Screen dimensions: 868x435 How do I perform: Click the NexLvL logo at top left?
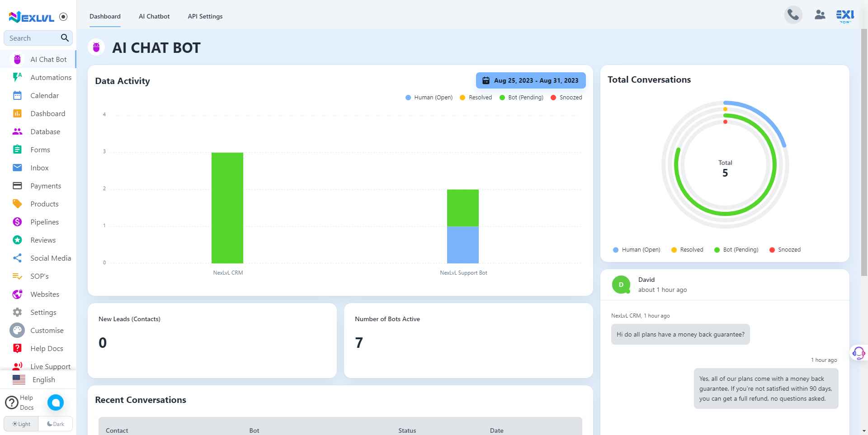pos(31,17)
